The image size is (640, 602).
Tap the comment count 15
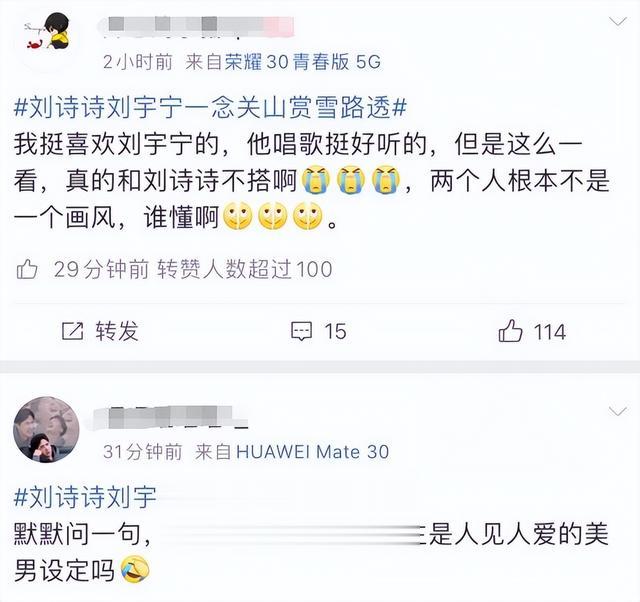[x=336, y=331]
